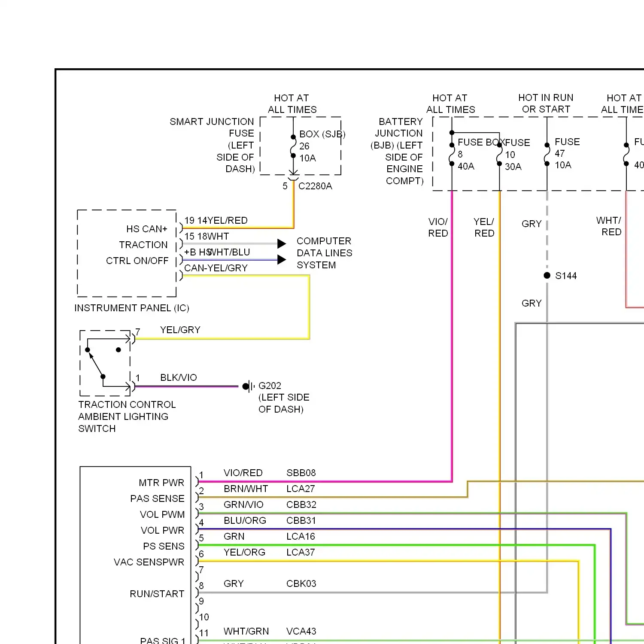
Task: Click the G202 ground symbol
Action: tap(248, 386)
